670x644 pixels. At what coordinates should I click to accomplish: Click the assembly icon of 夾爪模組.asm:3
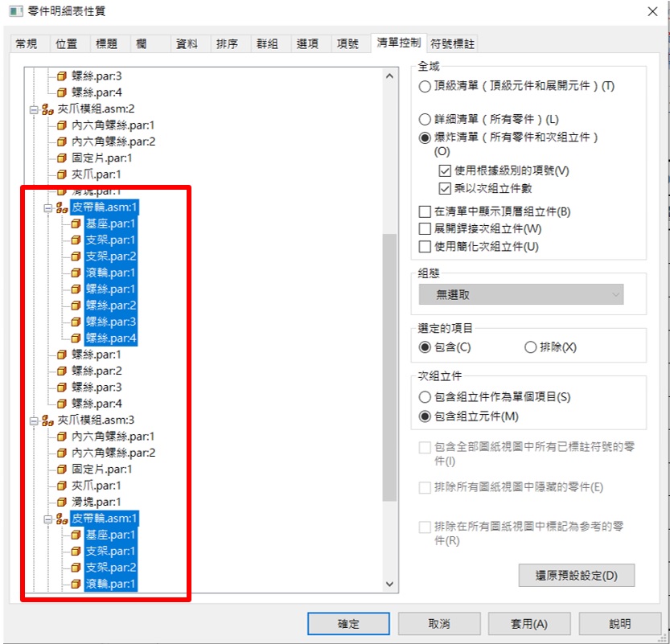pyautogui.click(x=47, y=420)
